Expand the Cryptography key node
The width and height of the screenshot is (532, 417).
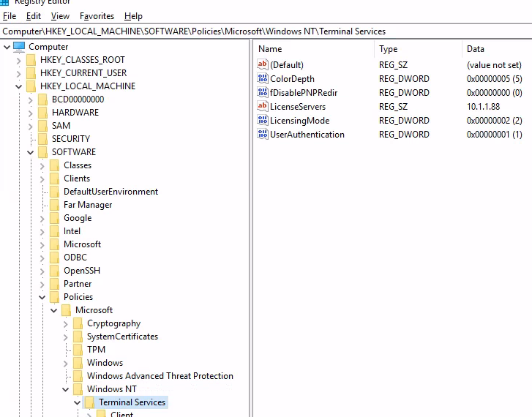66,323
